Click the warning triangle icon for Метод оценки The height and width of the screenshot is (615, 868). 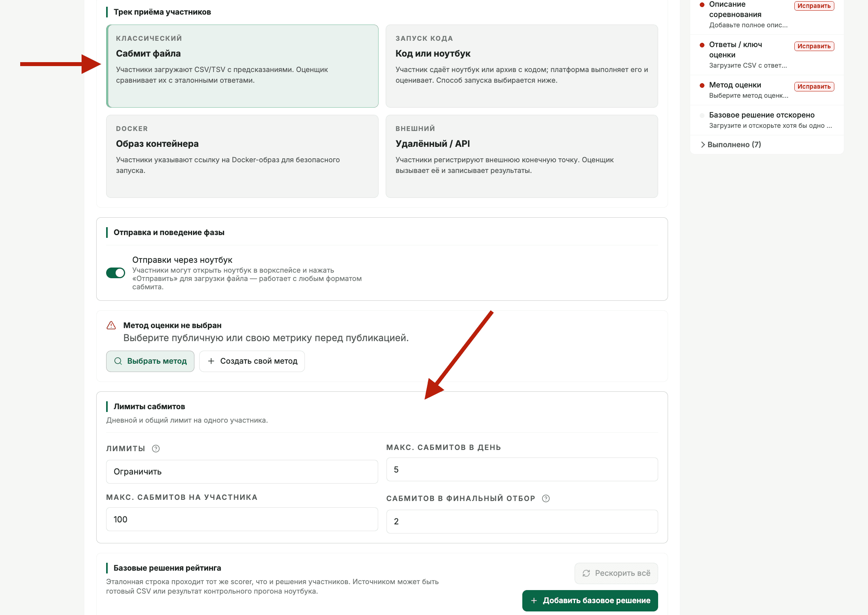point(111,325)
